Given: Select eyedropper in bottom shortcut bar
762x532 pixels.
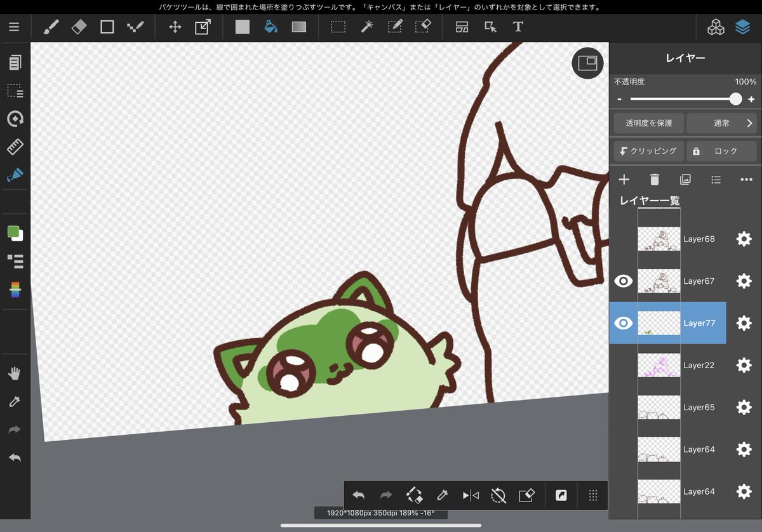Looking at the screenshot, I should click(x=442, y=495).
